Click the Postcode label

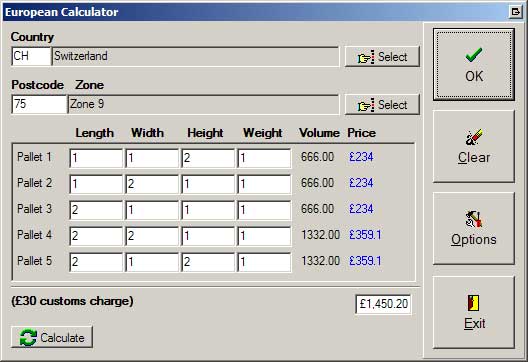coord(37,85)
